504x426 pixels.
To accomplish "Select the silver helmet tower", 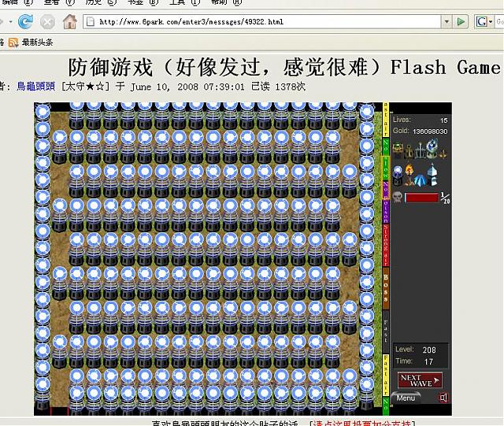I will coord(432,176).
